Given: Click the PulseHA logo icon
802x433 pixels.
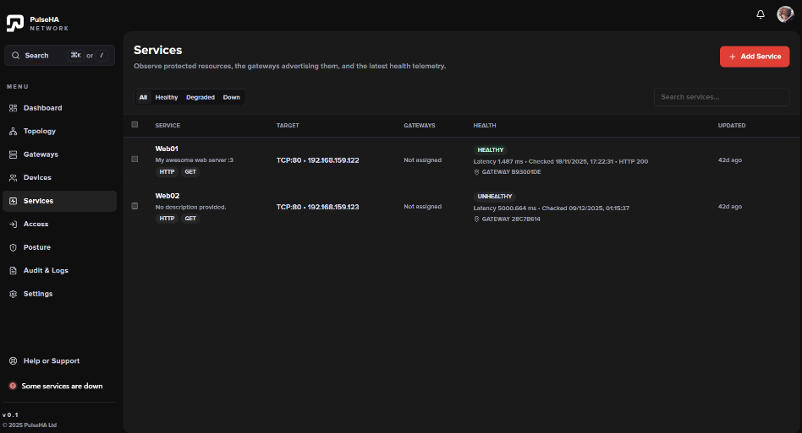Looking at the screenshot, I should pos(15,23).
